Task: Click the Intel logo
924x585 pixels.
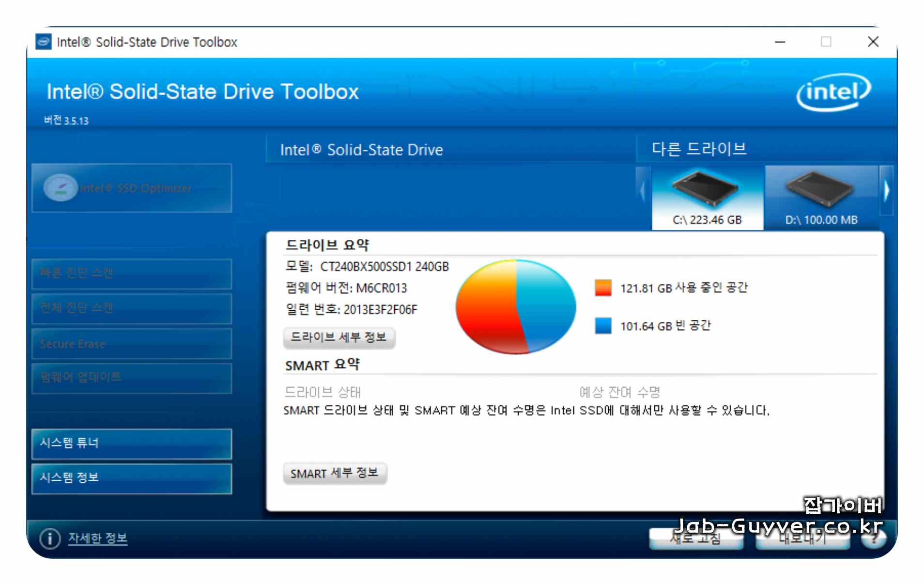Action: [x=833, y=92]
